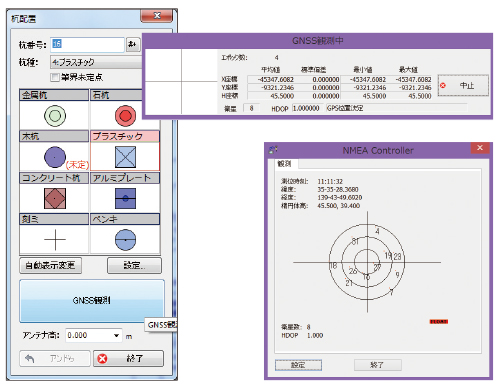
Task: Click the red status indicator in NMEA Controller
Action: coord(439,322)
